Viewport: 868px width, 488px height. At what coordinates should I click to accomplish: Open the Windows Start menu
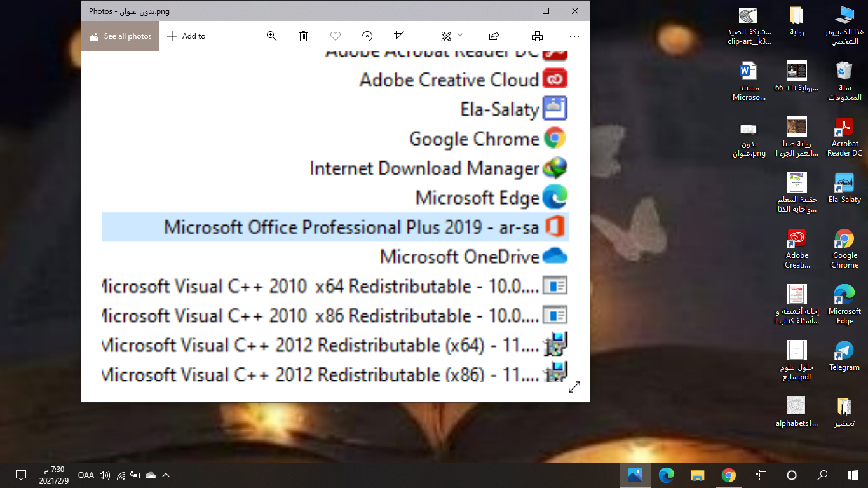point(853,475)
